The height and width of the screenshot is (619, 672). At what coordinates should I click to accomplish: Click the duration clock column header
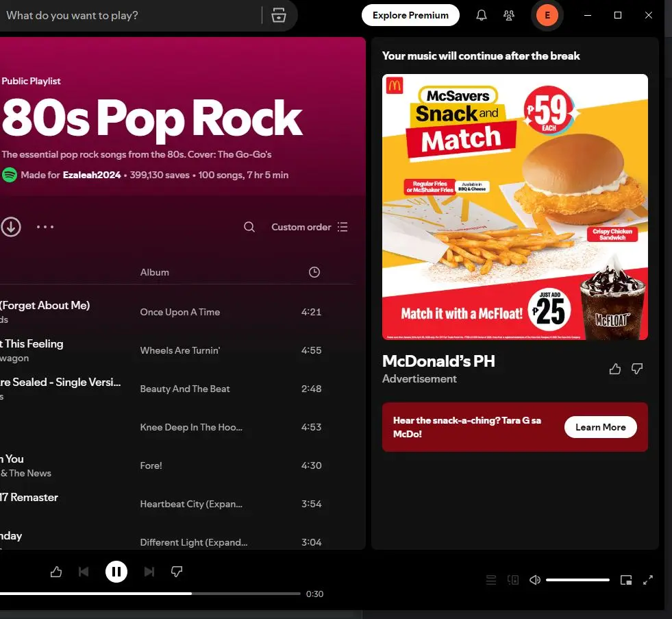pyautogui.click(x=314, y=272)
